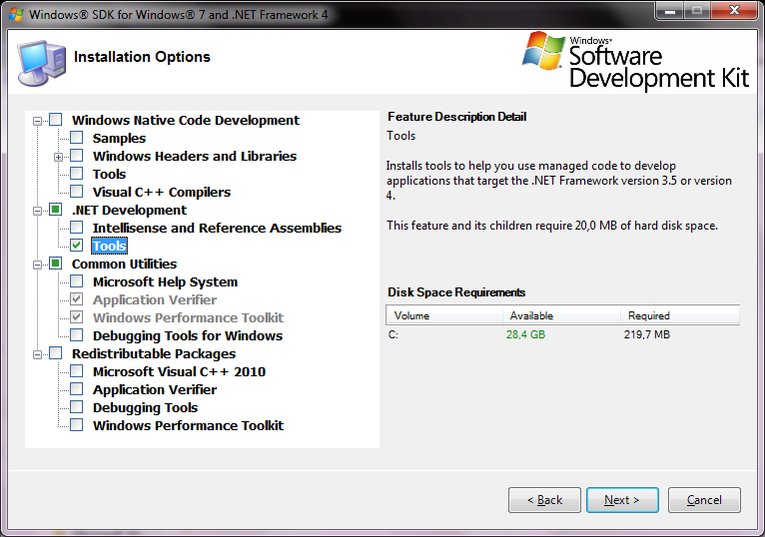Click the Windows flag icon in title bar
The image size is (765, 537).
coord(16,14)
